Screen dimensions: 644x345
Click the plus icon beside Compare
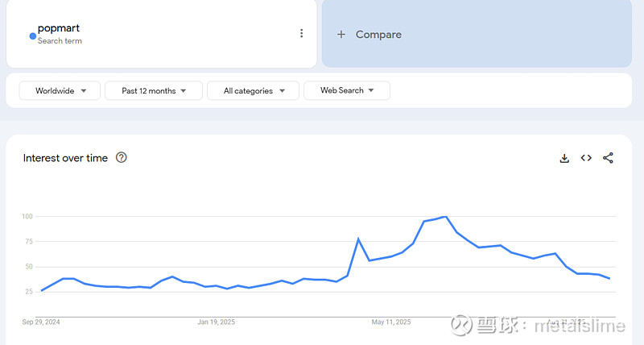341,35
